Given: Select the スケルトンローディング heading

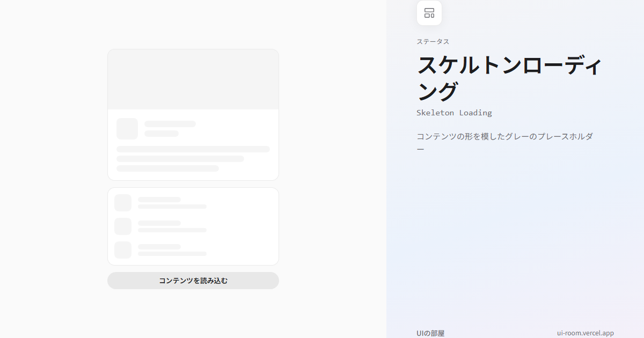Looking at the screenshot, I should click(x=509, y=78).
